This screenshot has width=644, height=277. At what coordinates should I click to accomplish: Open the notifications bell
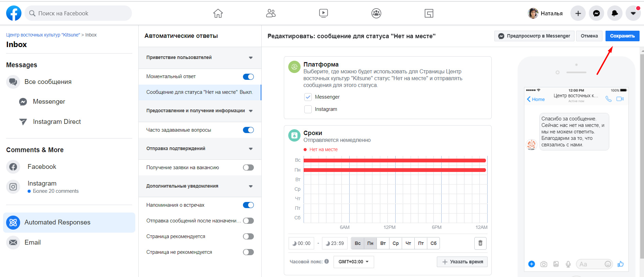tap(615, 13)
